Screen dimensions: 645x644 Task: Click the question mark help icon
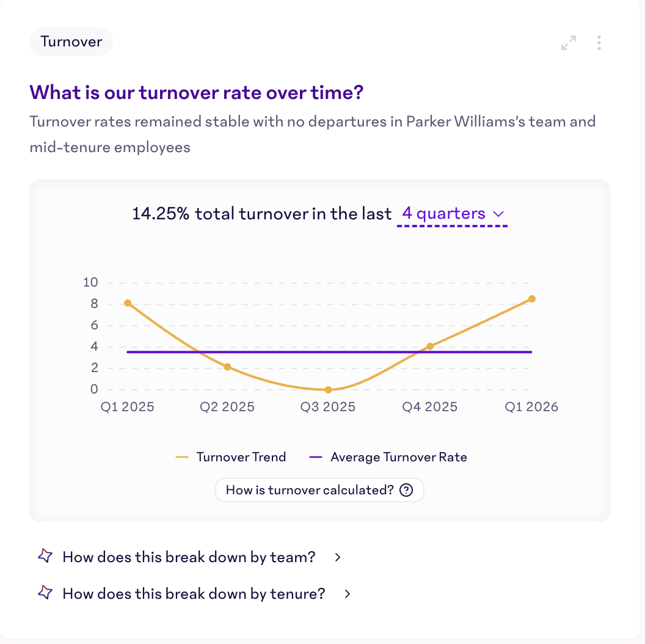(x=407, y=489)
